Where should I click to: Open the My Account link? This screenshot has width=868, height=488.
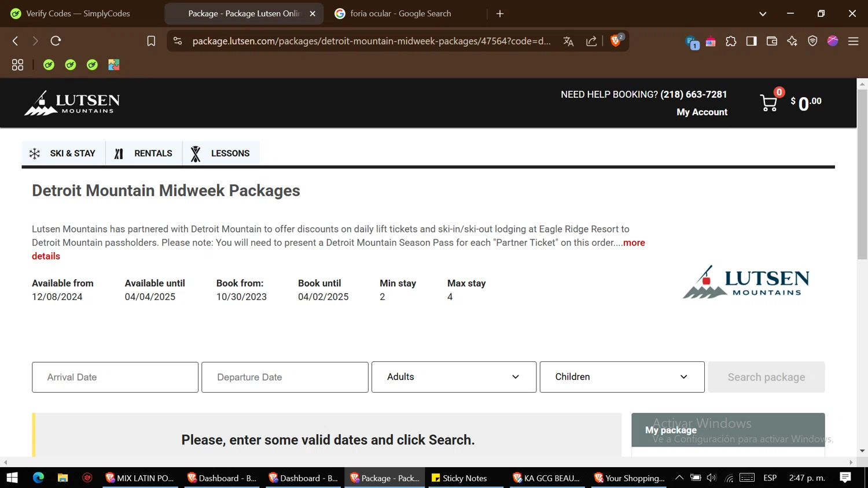click(x=702, y=112)
